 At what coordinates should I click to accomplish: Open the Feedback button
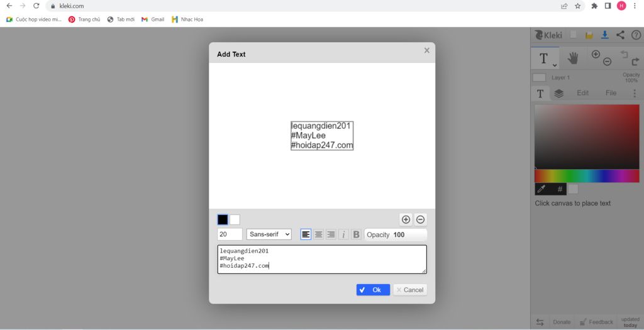point(596,322)
